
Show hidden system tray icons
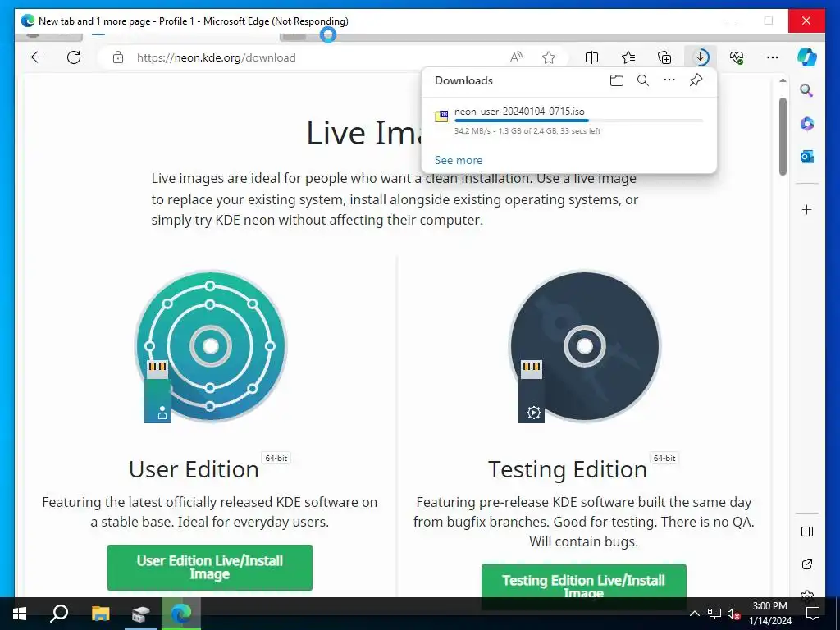(694, 614)
